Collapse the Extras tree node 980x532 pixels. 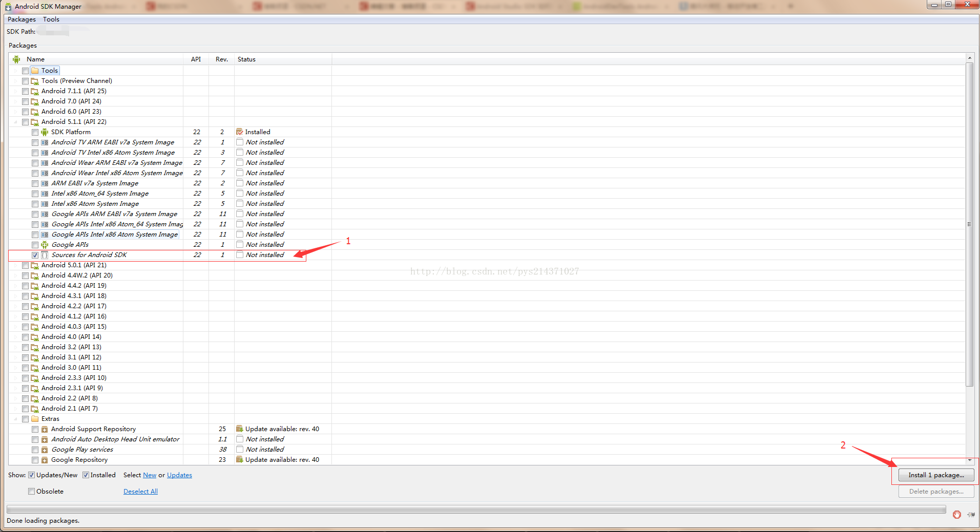tap(15, 419)
